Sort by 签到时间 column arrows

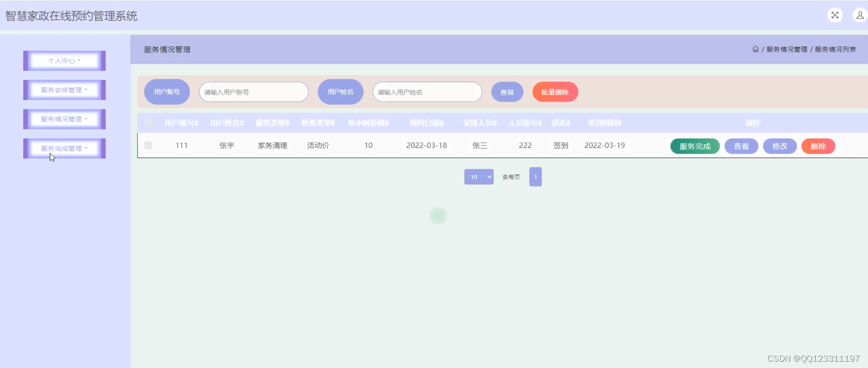tap(619, 123)
